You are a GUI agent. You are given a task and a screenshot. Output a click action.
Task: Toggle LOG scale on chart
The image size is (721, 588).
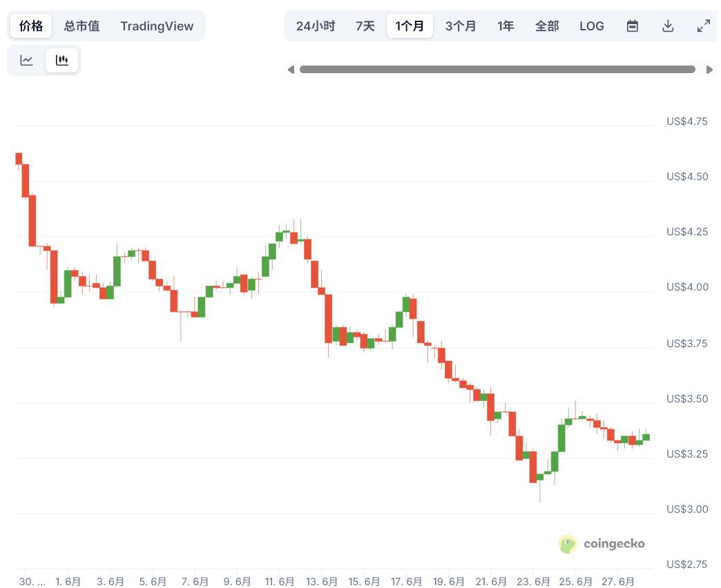click(x=592, y=26)
